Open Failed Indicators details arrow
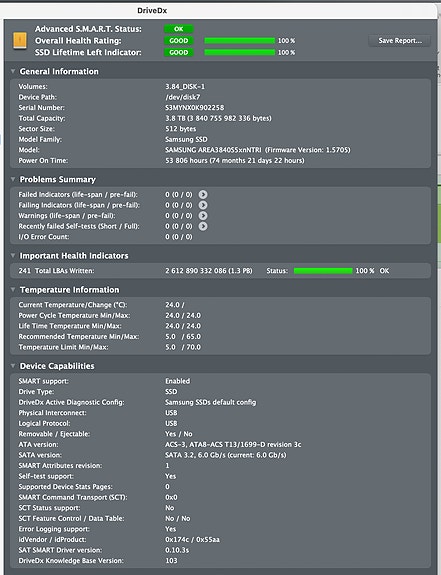The height and width of the screenshot is (575, 441). pyautogui.click(x=203, y=194)
